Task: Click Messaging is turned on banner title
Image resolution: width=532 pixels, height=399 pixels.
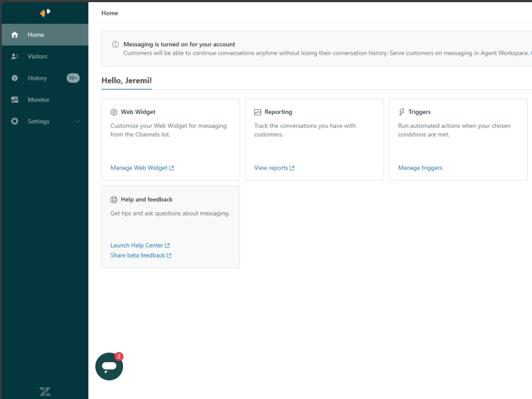Action: pos(179,44)
